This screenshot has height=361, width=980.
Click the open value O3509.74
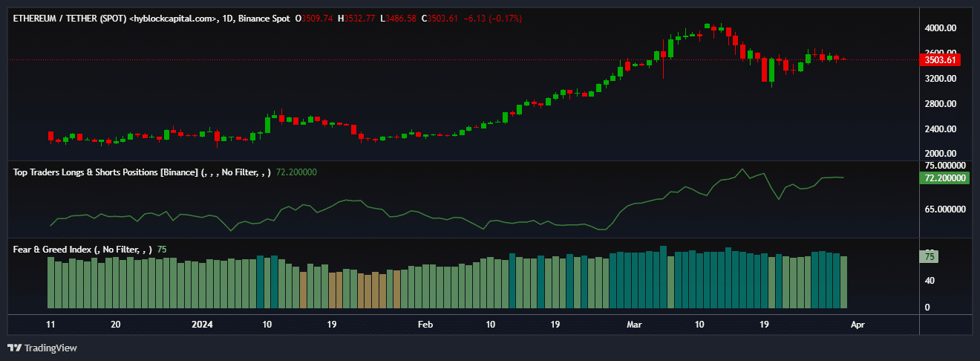(x=314, y=19)
